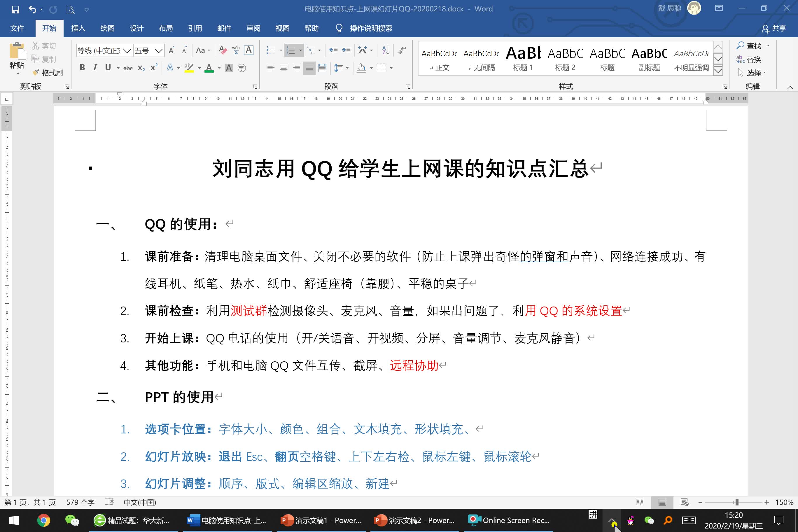Toggle Italic formatting
Viewport: 798px width, 532px height.
click(95, 68)
